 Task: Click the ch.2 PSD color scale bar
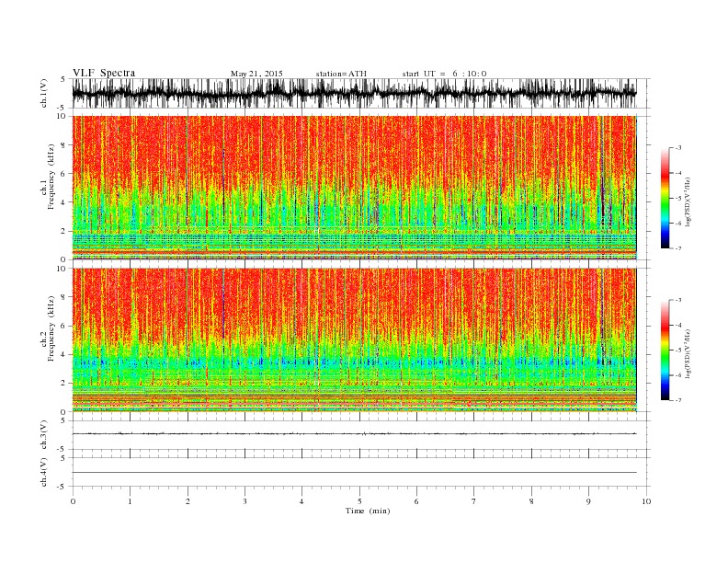coord(665,350)
